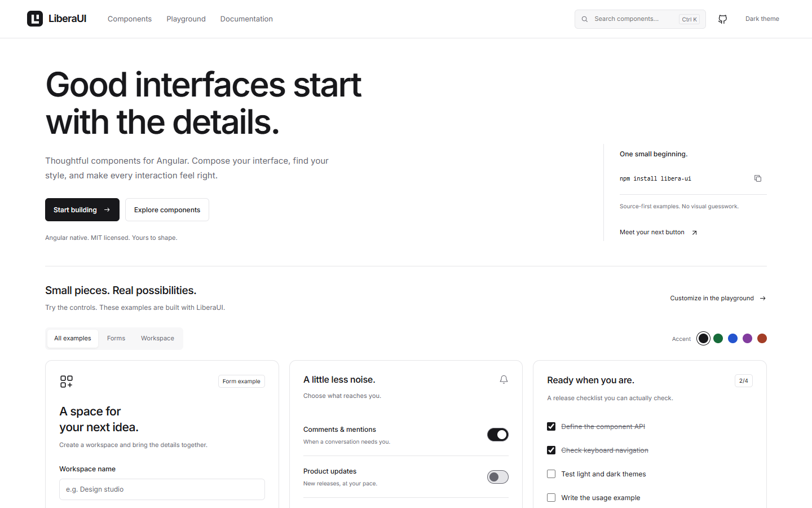Switch to the Forms tab

click(x=116, y=339)
